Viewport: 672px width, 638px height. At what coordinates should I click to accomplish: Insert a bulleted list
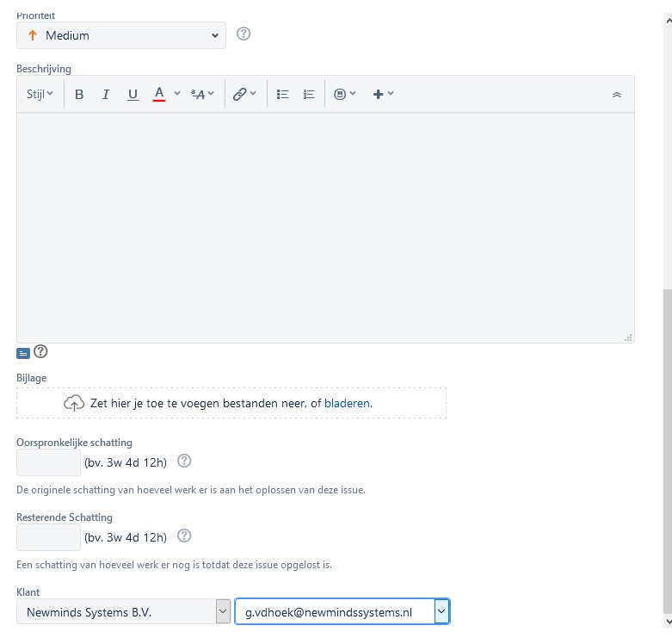coord(282,94)
